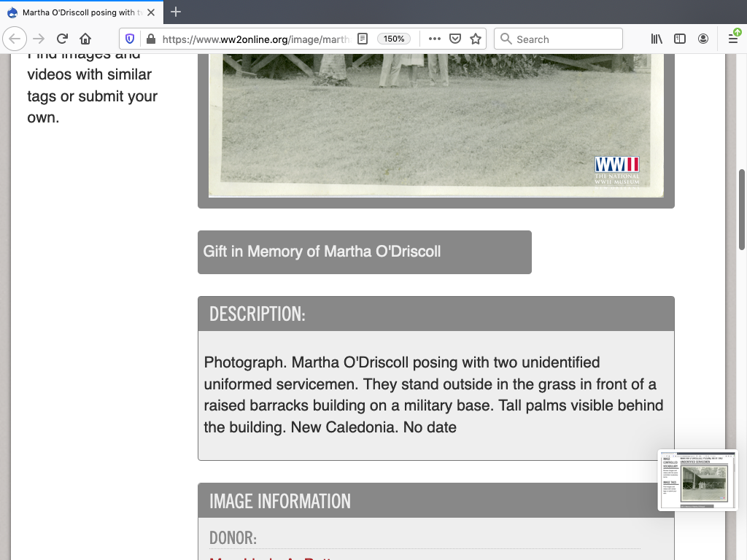
Task: Open the Library bookmarks and history menu
Action: (x=657, y=39)
